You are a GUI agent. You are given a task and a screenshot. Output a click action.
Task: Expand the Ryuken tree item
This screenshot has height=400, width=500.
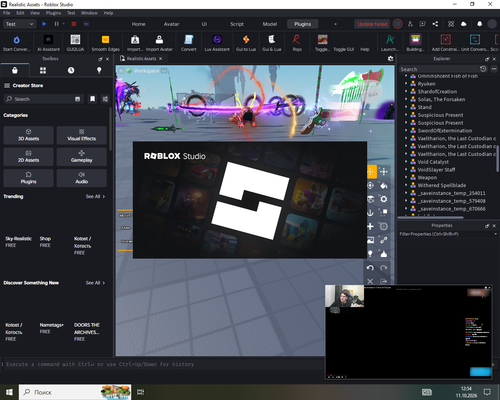coord(406,84)
